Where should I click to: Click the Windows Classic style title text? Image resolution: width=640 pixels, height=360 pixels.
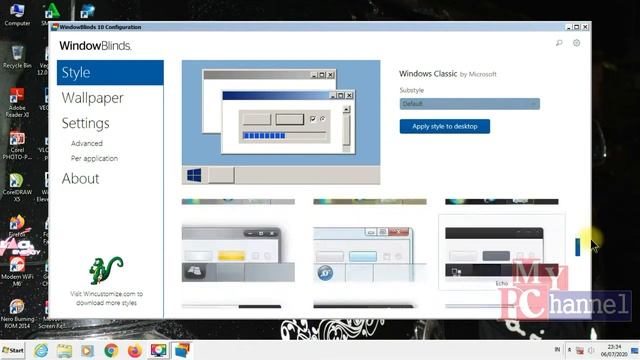(x=428, y=74)
